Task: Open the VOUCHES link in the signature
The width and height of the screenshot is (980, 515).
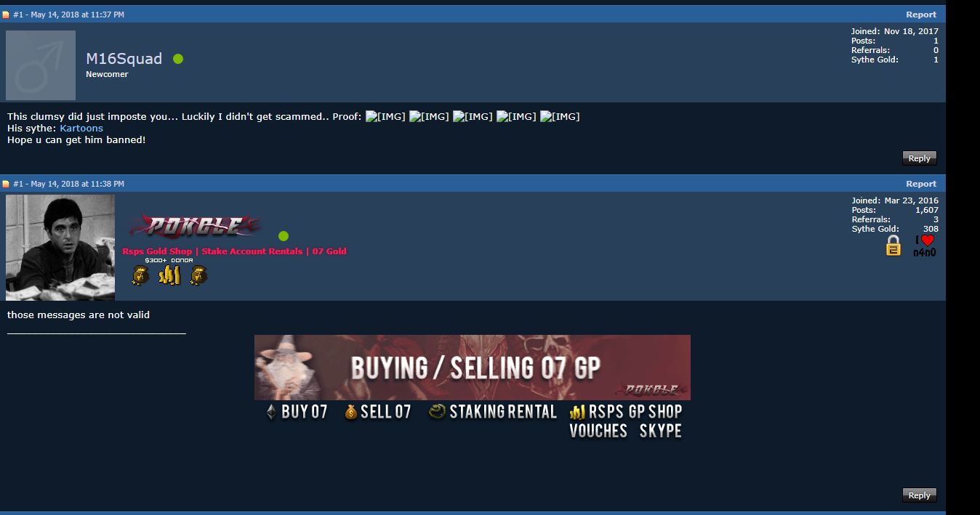Action: point(598,431)
